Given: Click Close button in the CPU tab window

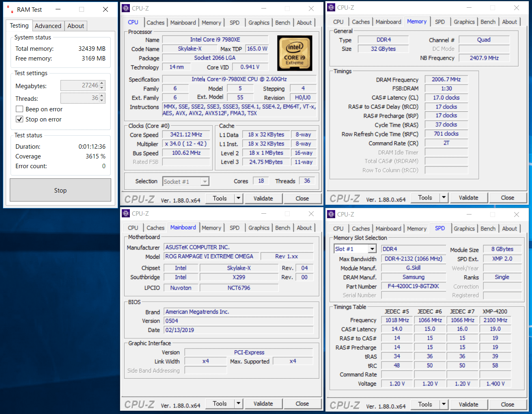Looking at the screenshot, I should pos(302,198).
